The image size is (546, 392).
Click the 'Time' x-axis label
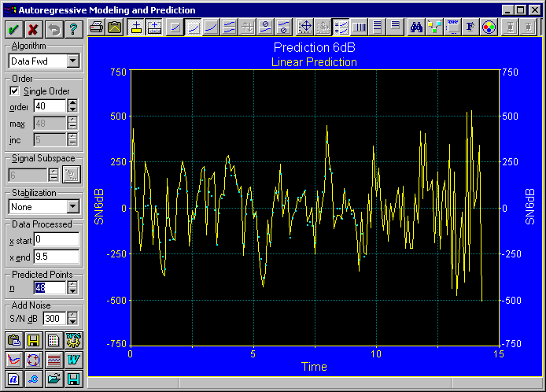[x=314, y=367]
